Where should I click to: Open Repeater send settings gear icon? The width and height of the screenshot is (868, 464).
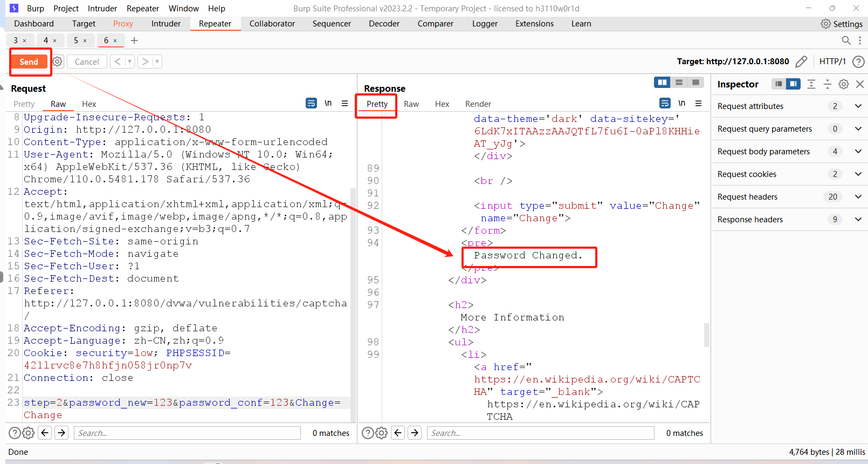[58, 62]
